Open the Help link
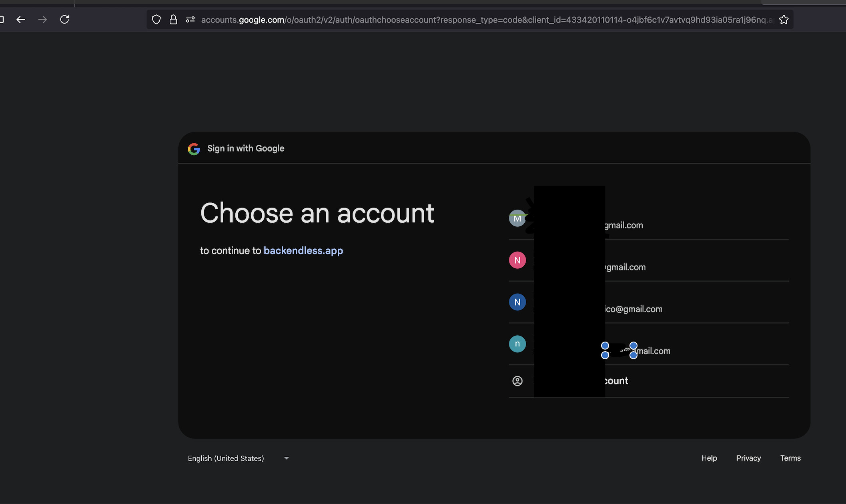Image resolution: width=846 pixels, height=504 pixels. [x=709, y=458]
